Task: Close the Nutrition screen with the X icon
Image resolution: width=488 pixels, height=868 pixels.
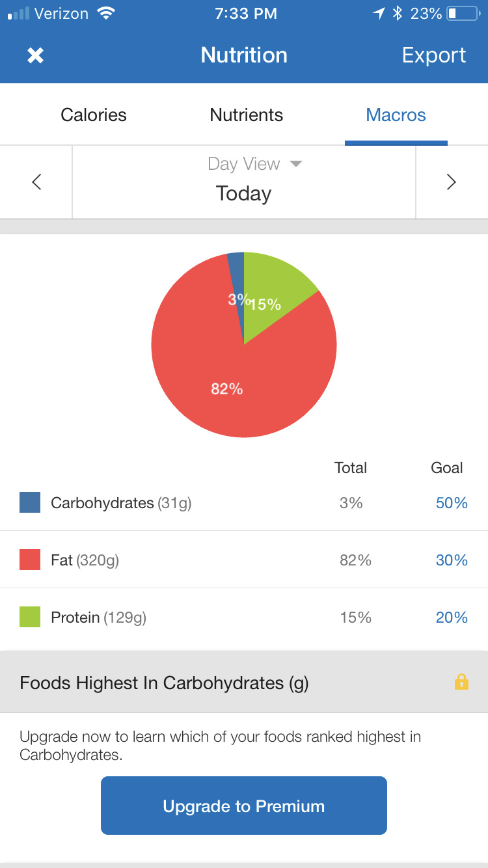Action: point(35,55)
